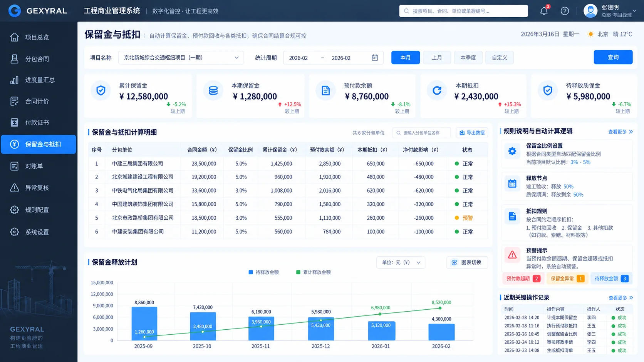The height and width of the screenshot is (362, 644).
Task: Click the 待释放质保金 shield icon
Action: (x=548, y=90)
